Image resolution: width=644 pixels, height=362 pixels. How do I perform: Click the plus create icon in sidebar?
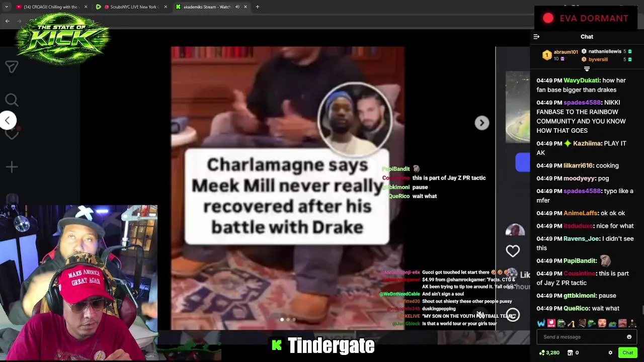[12, 167]
